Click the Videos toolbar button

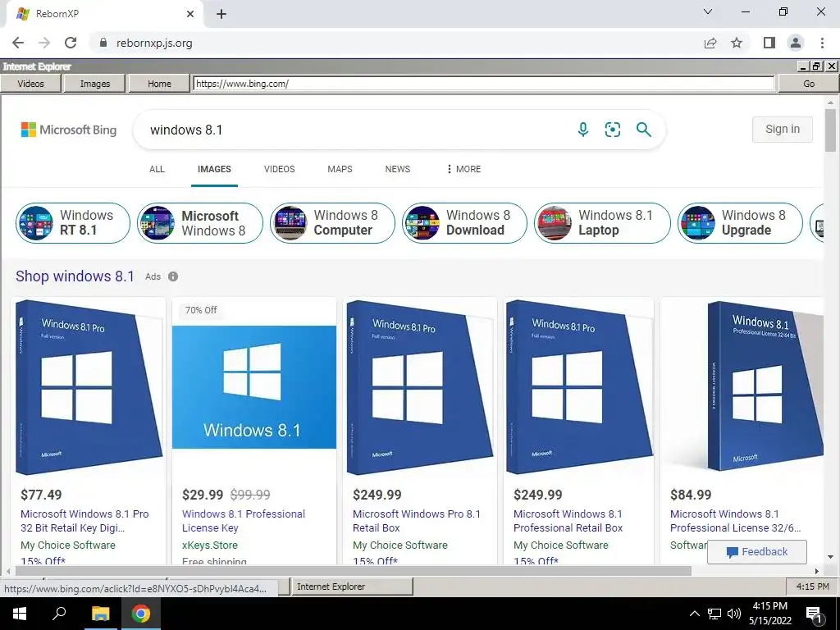click(x=30, y=84)
